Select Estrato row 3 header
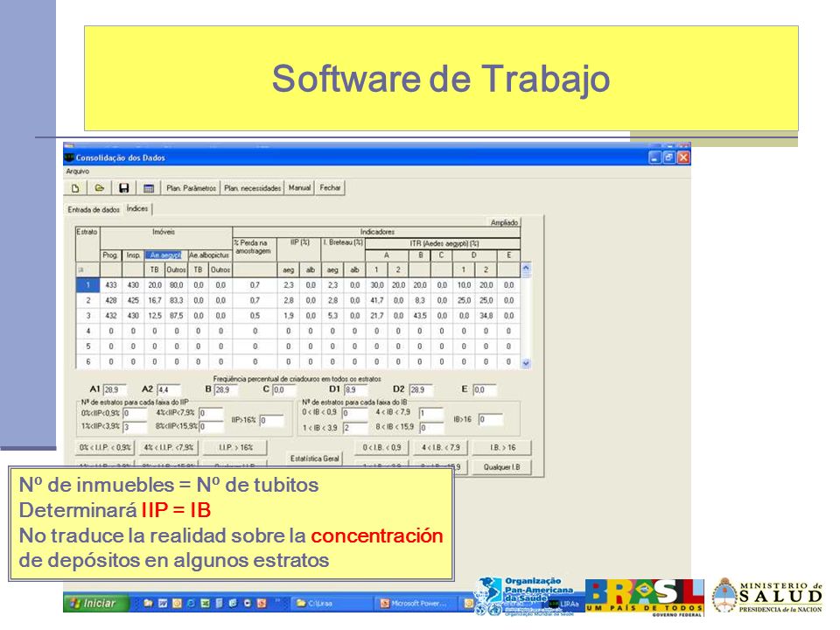 88,316
